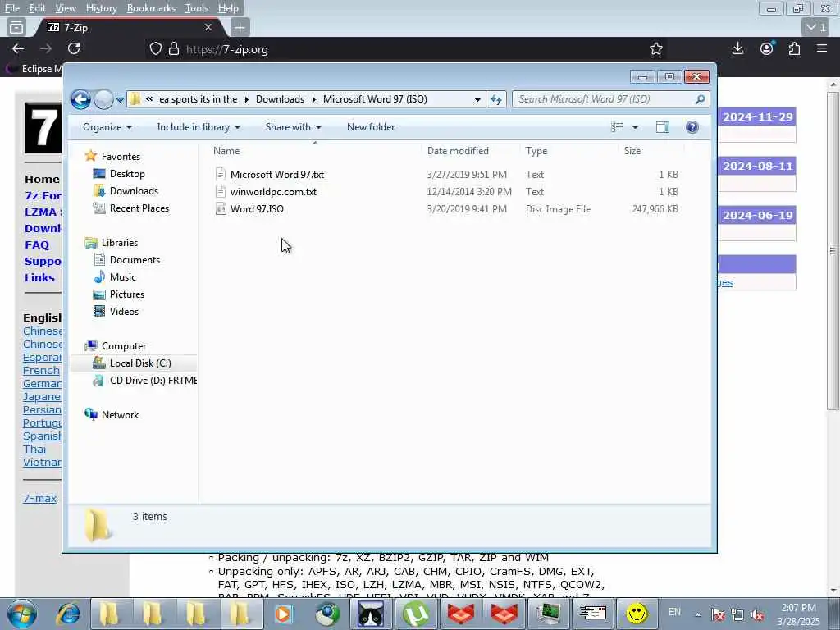This screenshot has width=840, height=630.
Task: Open the Firefox File menu
Action: click(x=11, y=8)
